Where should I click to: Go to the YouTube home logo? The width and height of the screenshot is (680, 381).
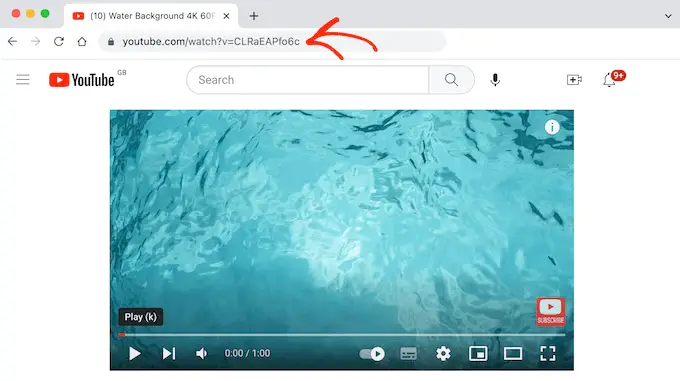(82, 80)
